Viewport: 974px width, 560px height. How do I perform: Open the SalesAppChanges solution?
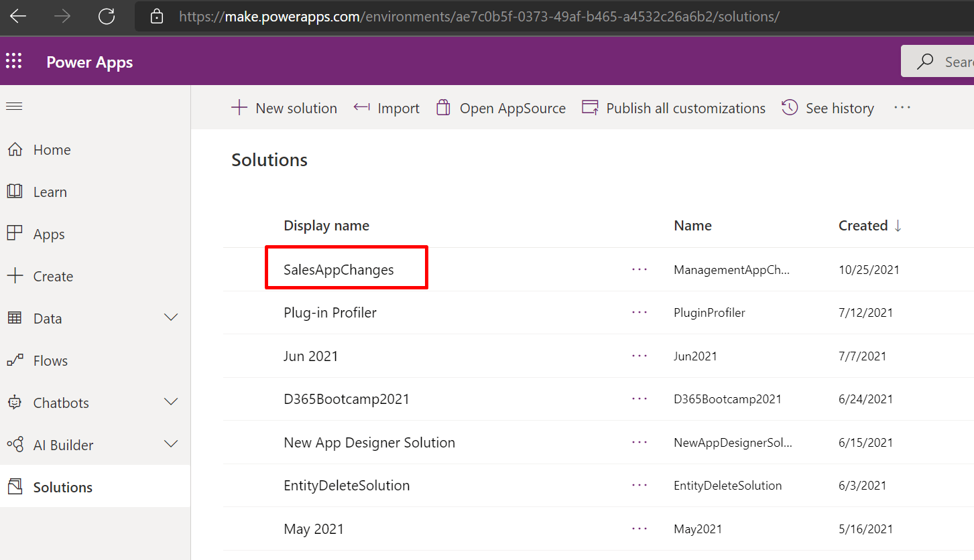[x=339, y=270]
